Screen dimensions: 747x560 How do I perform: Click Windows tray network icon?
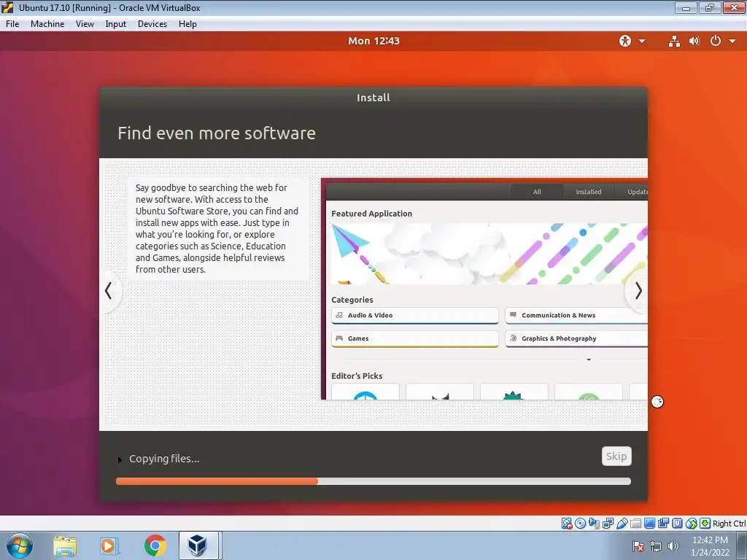[656, 546]
